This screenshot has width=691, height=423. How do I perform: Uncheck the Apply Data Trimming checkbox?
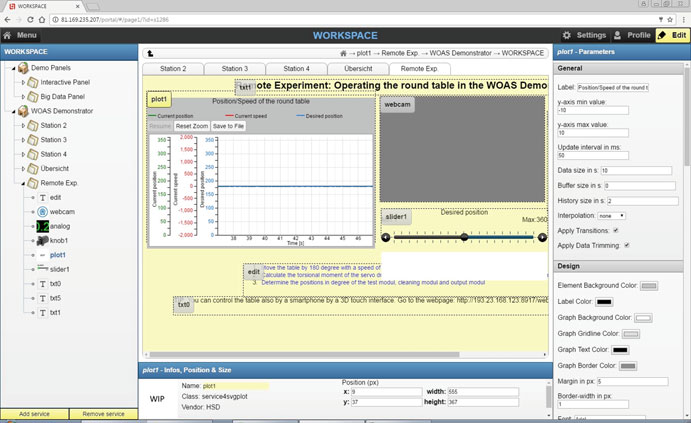point(627,245)
